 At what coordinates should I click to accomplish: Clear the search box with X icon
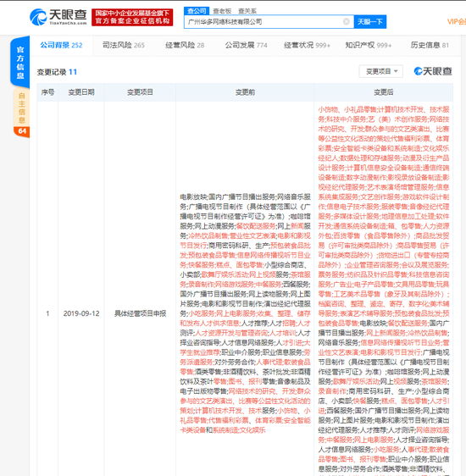click(x=346, y=21)
